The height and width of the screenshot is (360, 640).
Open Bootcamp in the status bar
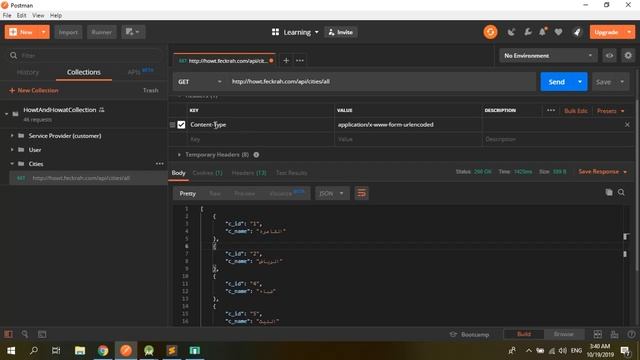[469, 334]
